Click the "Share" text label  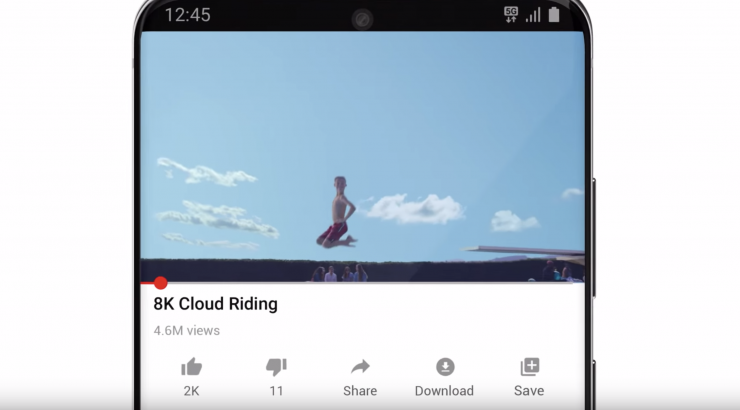pyautogui.click(x=360, y=391)
